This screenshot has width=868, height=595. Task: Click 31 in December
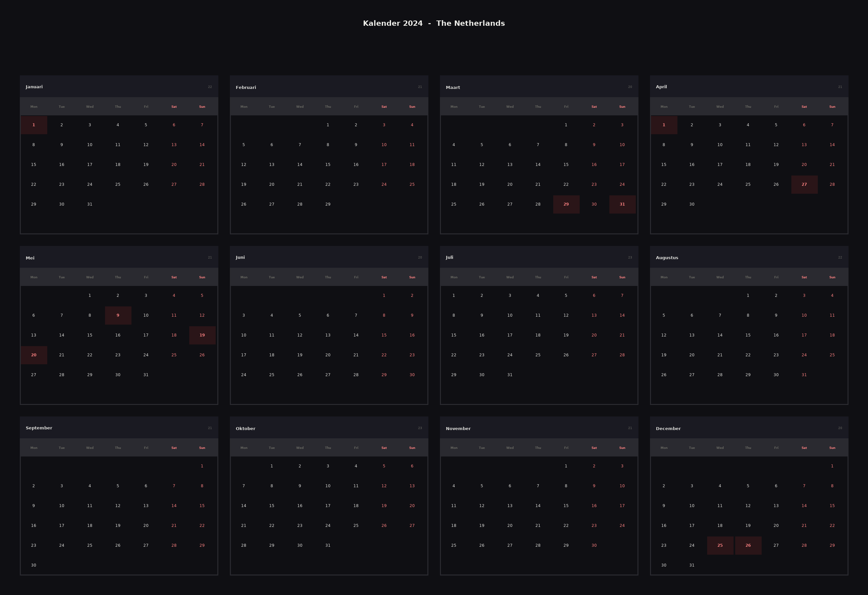692,565
